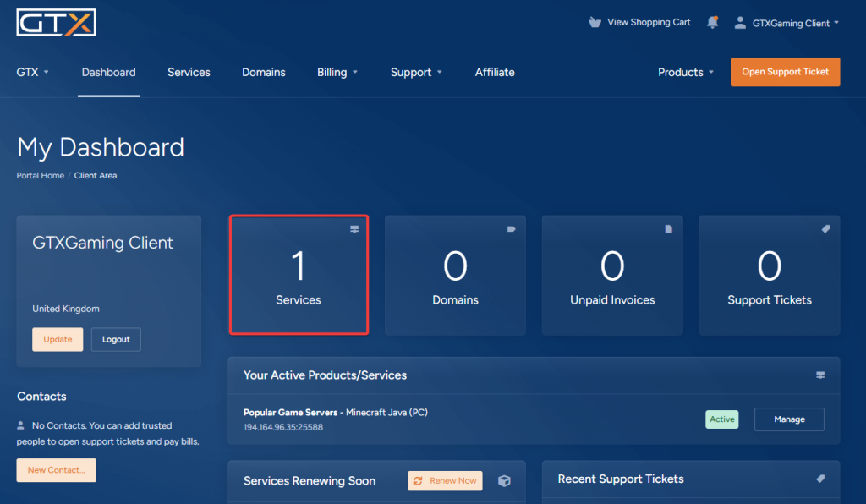Click View Shopping Cart link
Image resolution: width=866 pixels, height=504 pixels.
point(649,22)
